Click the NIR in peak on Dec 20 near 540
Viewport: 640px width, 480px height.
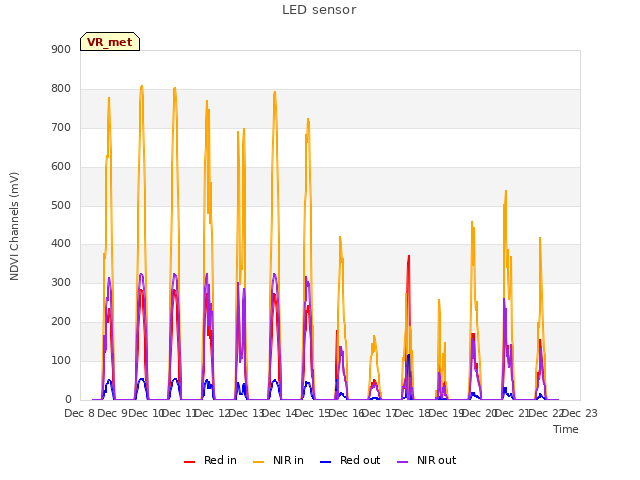506,191
